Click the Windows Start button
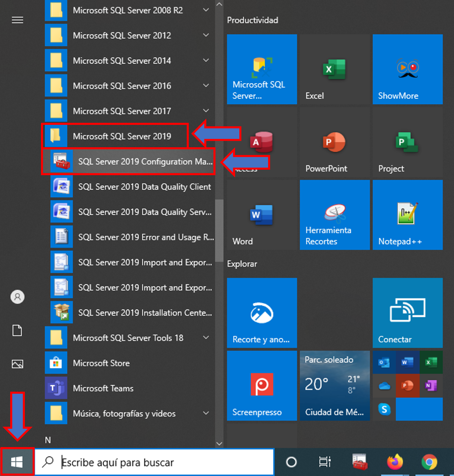This screenshot has width=454, height=476. [17, 462]
